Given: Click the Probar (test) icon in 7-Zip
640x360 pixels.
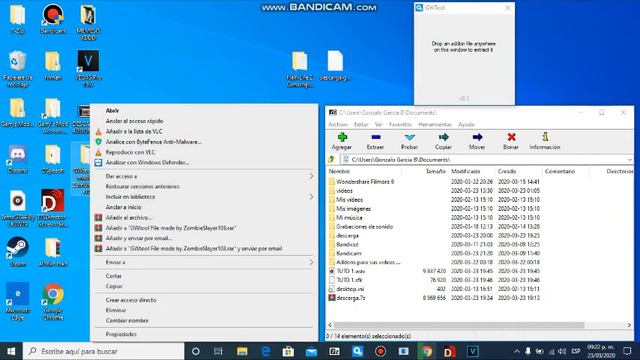Looking at the screenshot, I should click(x=409, y=141).
